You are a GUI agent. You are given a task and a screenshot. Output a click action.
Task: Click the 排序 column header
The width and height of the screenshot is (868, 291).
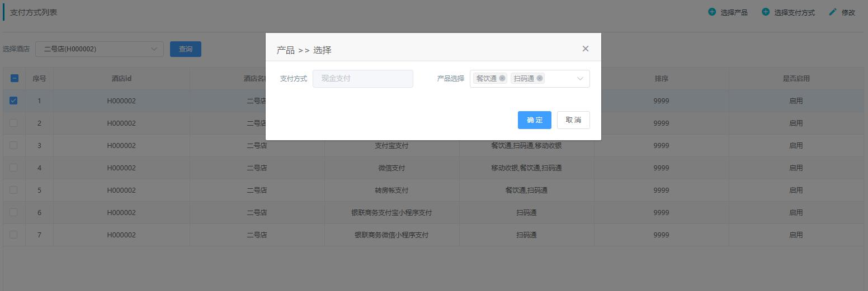coord(661,79)
